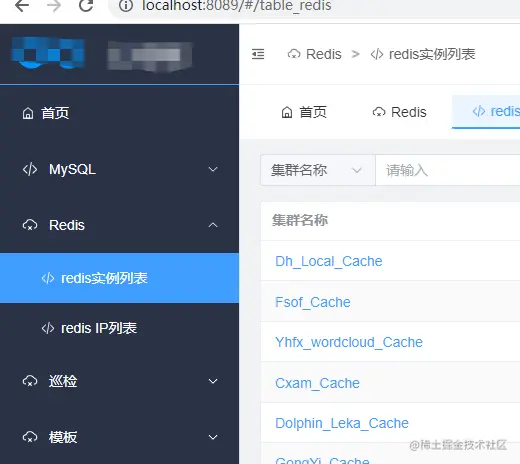Click the 请输入 search input field
The height and width of the screenshot is (464, 520).
[x=448, y=170]
